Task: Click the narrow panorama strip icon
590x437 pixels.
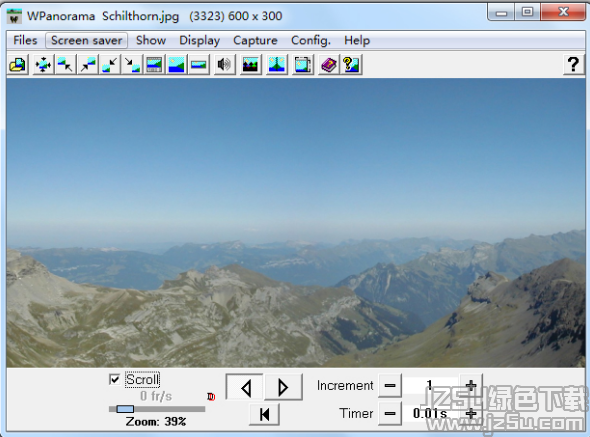Action: (199, 65)
